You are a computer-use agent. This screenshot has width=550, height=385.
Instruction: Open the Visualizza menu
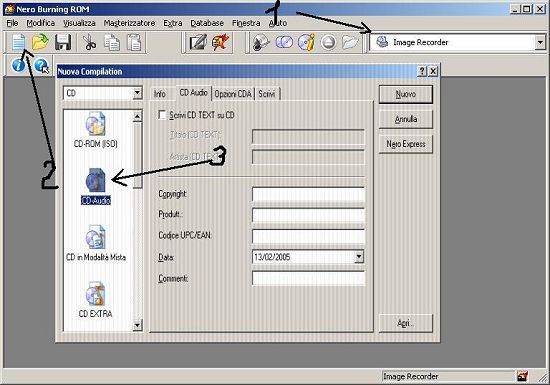pyautogui.click(x=79, y=23)
